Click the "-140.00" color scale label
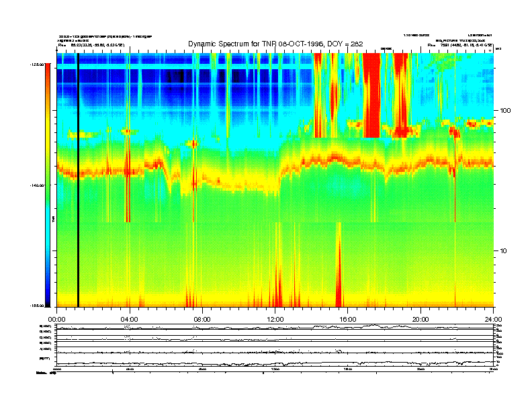The width and height of the screenshot is (532, 411). (37, 185)
